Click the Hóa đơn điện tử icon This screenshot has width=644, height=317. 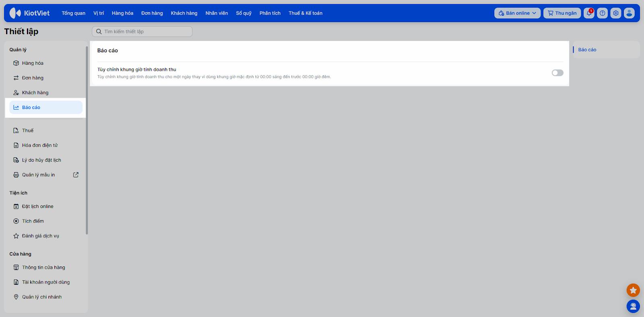point(16,145)
